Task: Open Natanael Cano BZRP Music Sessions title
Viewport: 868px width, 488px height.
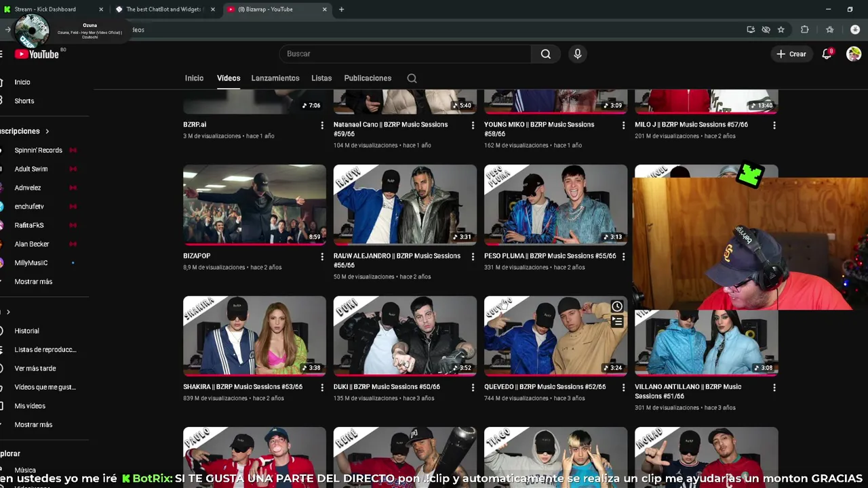Action: (391, 129)
